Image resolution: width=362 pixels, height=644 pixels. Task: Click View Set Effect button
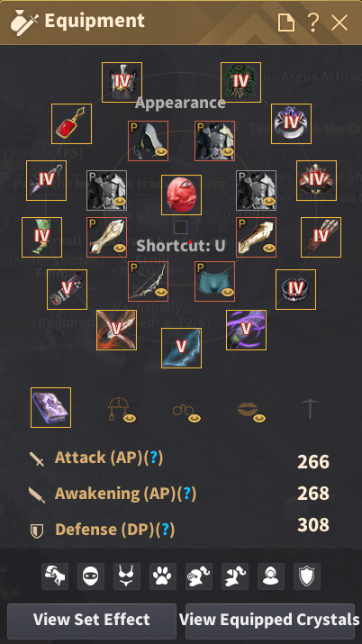tap(92, 620)
